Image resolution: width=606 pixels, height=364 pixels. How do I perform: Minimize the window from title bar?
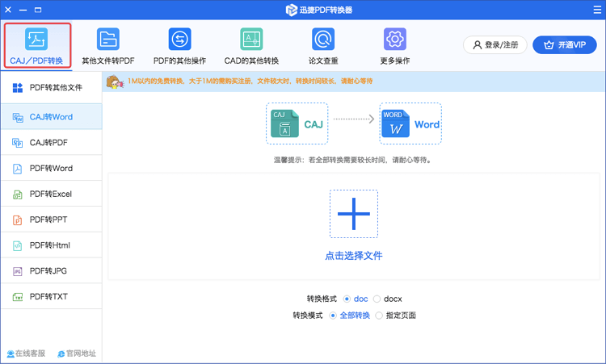pyautogui.click(x=23, y=10)
